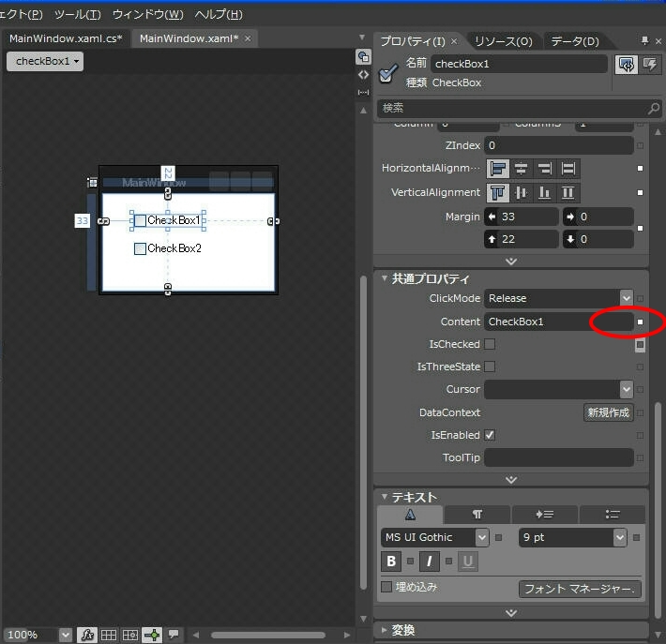Open the Paragraph text tab
This screenshot has width=666, height=644.
[477, 515]
